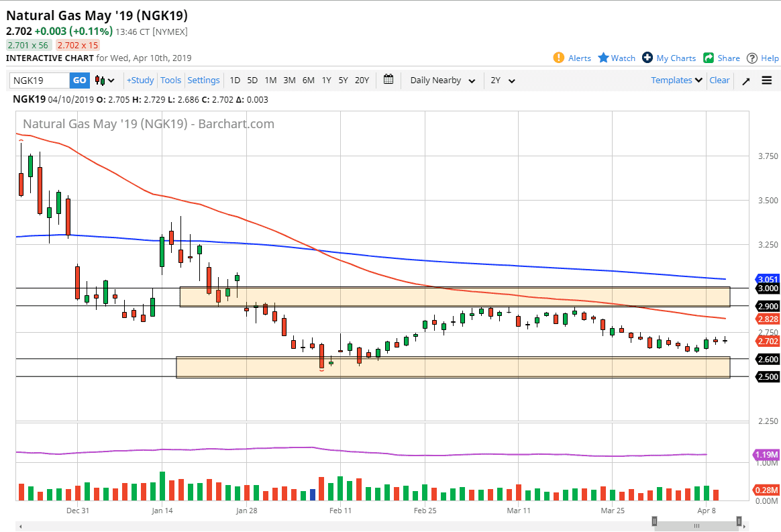Click the Share arrow icon
Viewport: 781px width, 532px height.
click(709, 58)
